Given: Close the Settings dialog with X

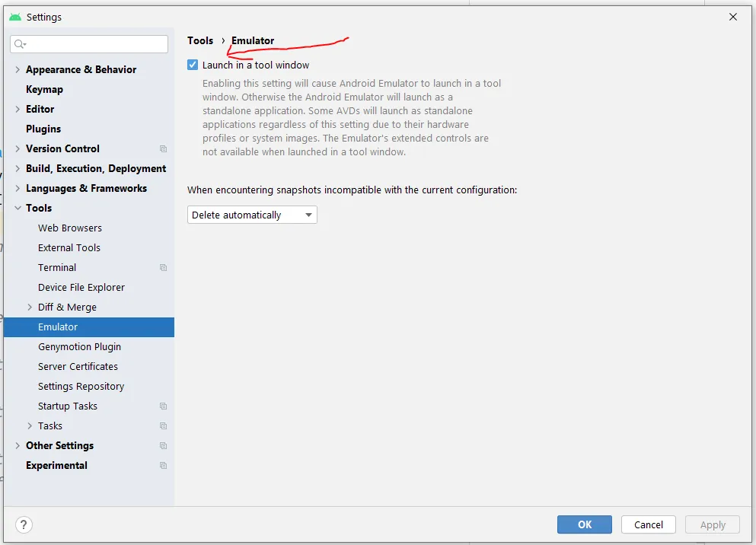Looking at the screenshot, I should pyautogui.click(x=733, y=17).
